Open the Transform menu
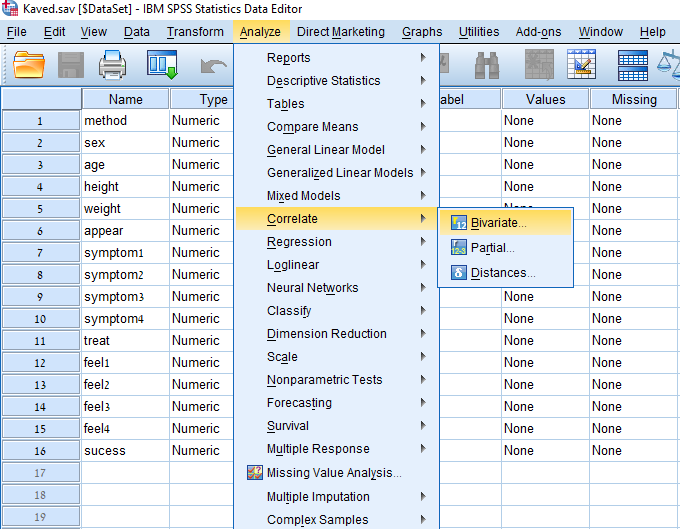Screen dimensions: 680x529 [195, 32]
